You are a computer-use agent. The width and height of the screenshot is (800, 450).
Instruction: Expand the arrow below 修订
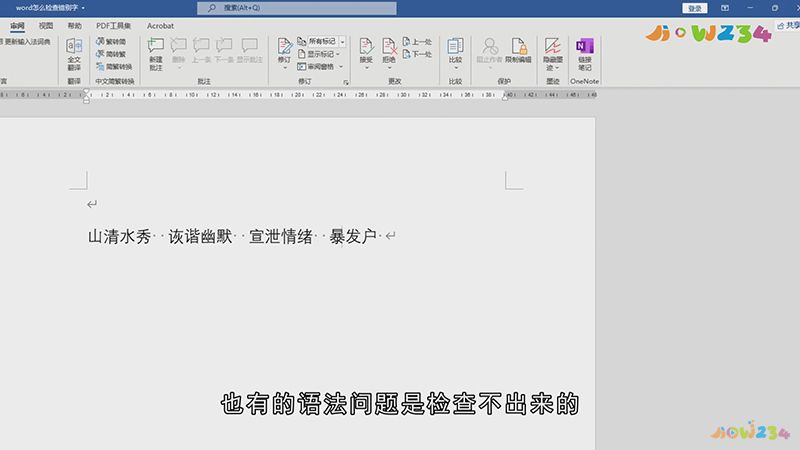285,68
